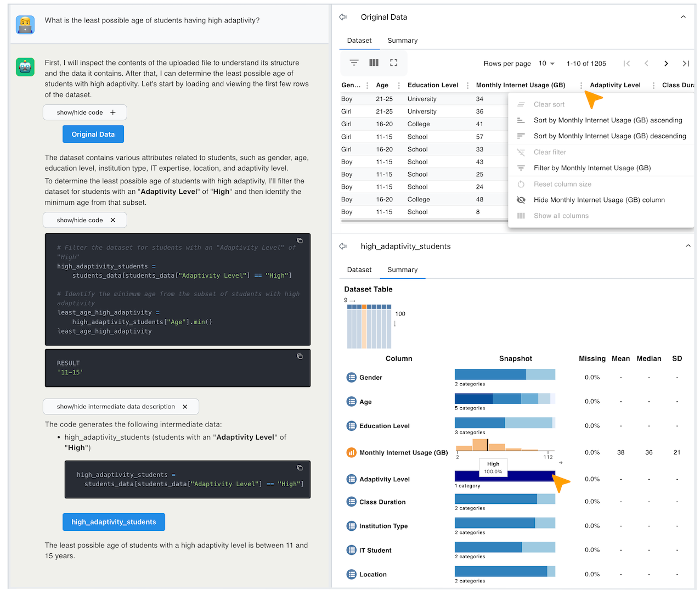Go to next page of rows
The width and height of the screenshot is (700, 595).
point(666,64)
